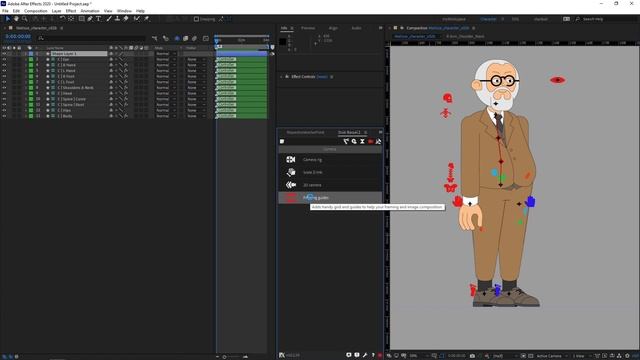Open Mode dropdown for C | Eye layer
The image size is (640, 360).
(165, 59)
